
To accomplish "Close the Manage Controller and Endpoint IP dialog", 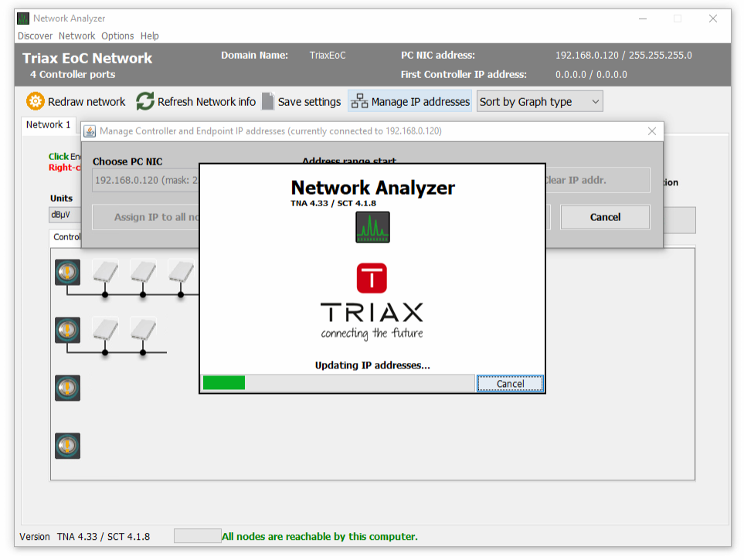I will pyautogui.click(x=652, y=131).
